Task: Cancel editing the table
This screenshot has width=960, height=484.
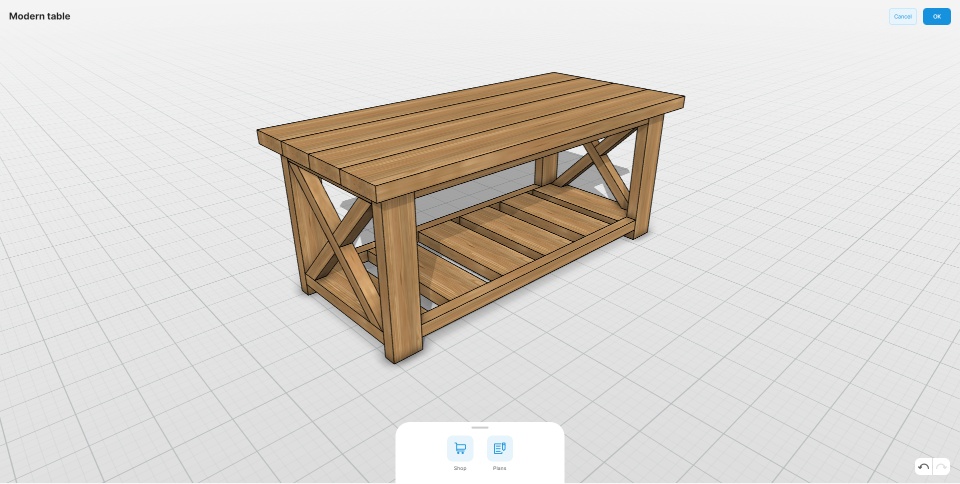Action: pos(902,17)
